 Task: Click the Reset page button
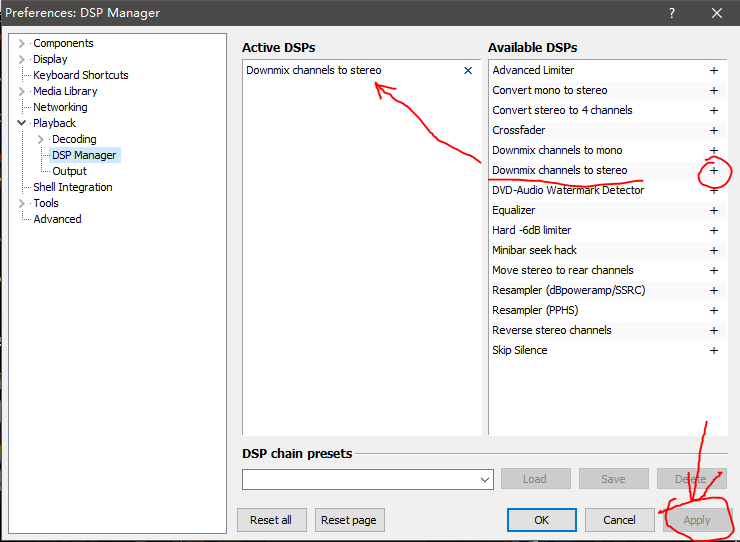point(349,520)
